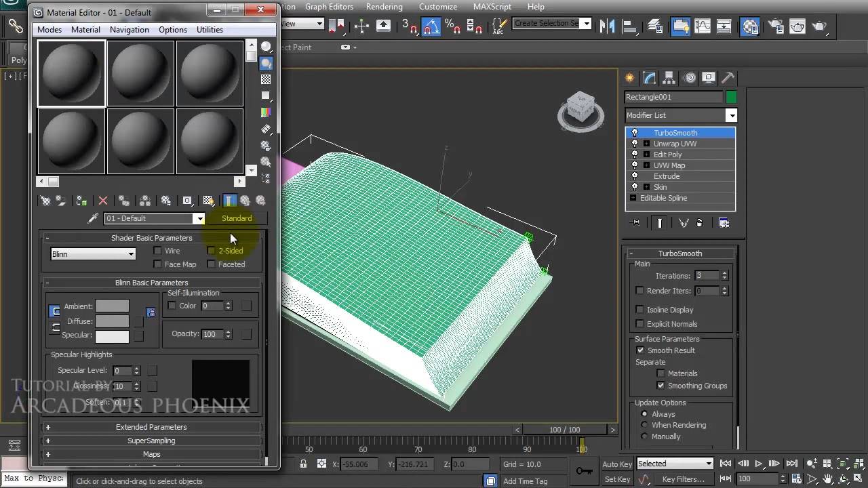Enable the Wire checkbox
Image resolution: width=868 pixels, height=488 pixels.
click(x=158, y=251)
